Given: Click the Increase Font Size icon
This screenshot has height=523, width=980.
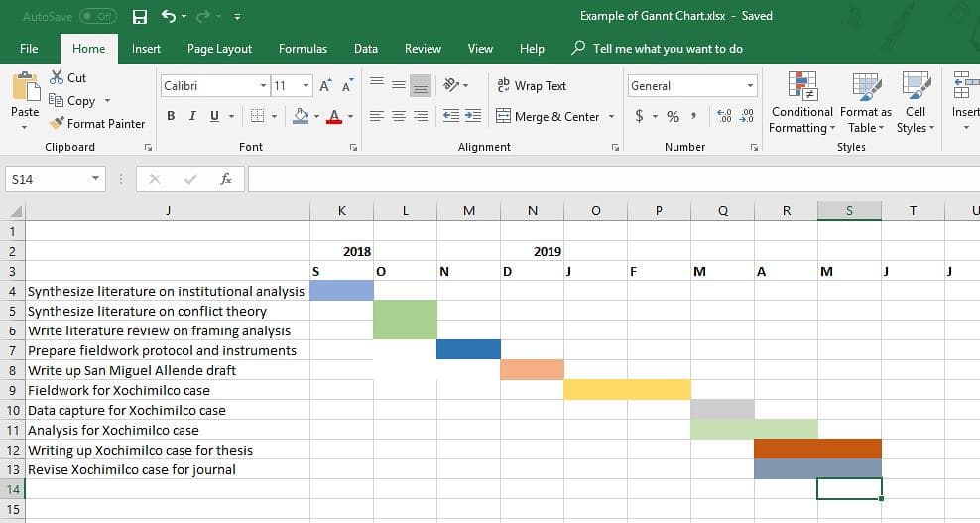Looking at the screenshot, I should coord(325,85).
